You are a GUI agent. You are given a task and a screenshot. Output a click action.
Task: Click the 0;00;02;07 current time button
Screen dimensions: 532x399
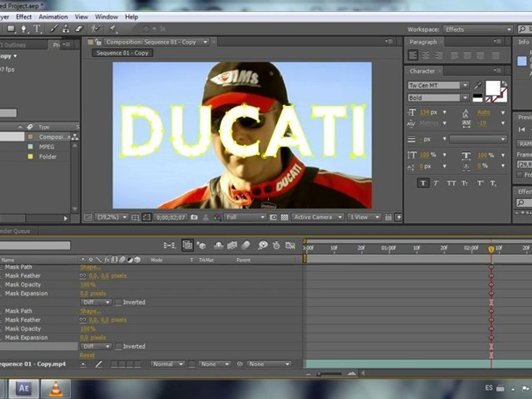(x=170, y=217)
